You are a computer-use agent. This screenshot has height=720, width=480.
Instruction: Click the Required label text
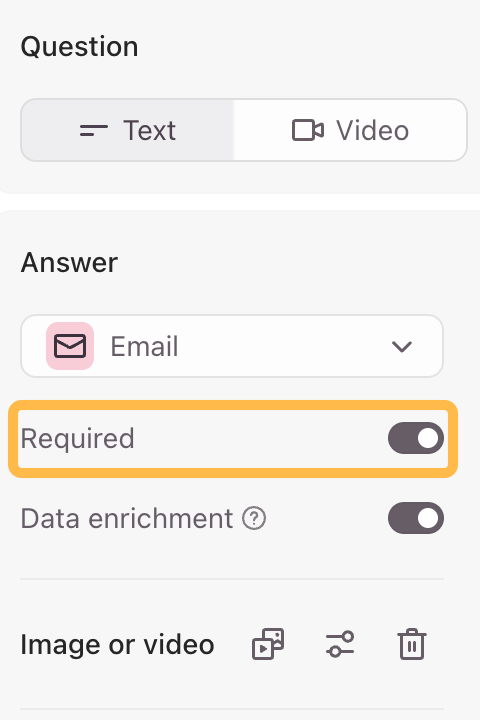(78, 439)
